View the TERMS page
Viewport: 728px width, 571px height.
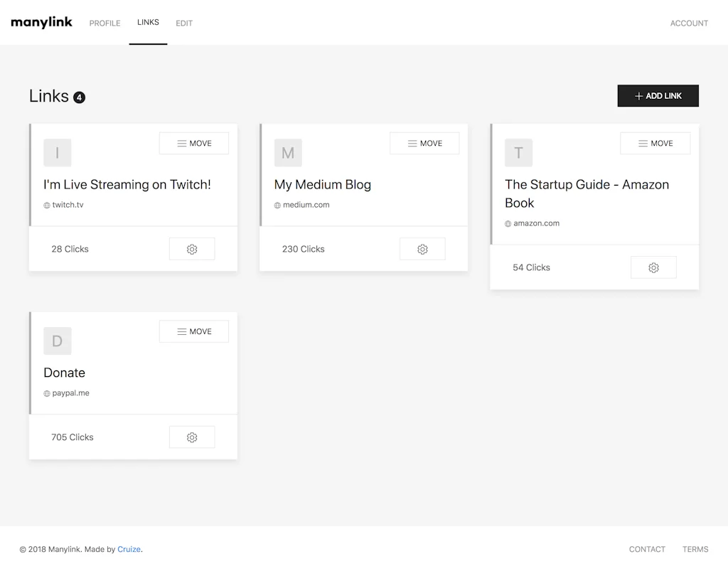(695, 549)
